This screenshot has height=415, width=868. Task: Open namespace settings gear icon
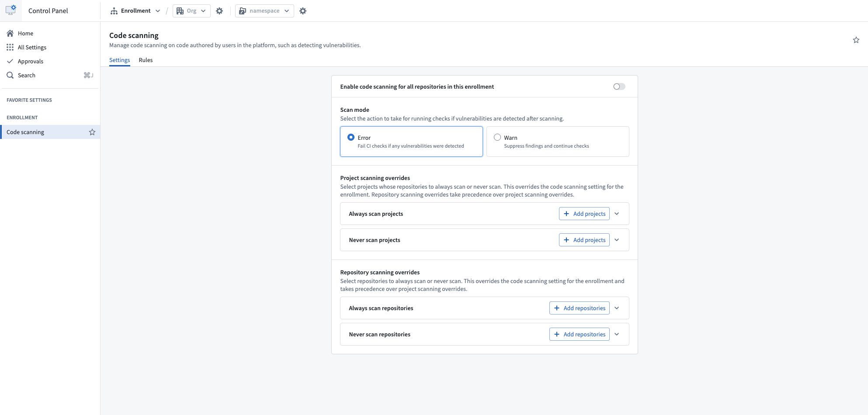(303, 11)
